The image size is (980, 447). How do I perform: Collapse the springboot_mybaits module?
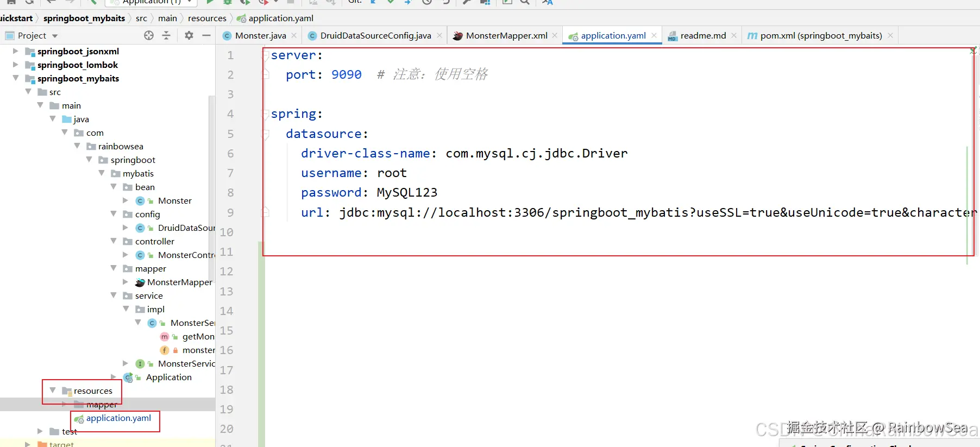point(15,78)
